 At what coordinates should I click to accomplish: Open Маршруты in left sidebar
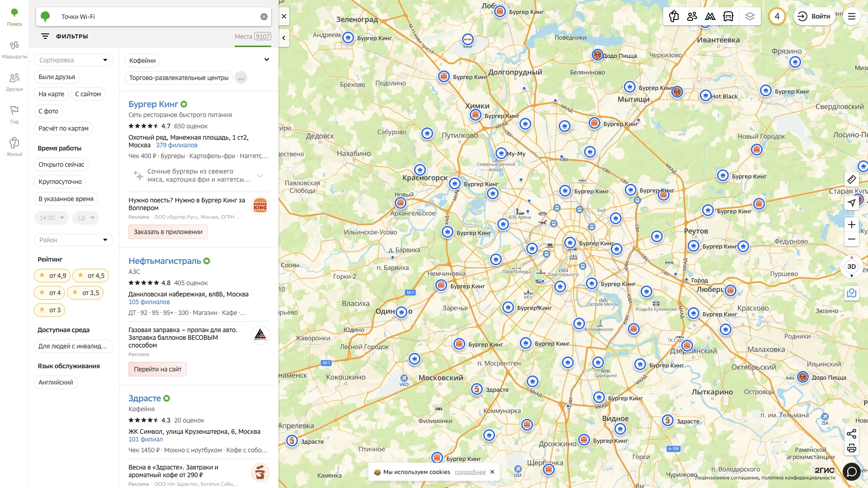pos(14,50)
